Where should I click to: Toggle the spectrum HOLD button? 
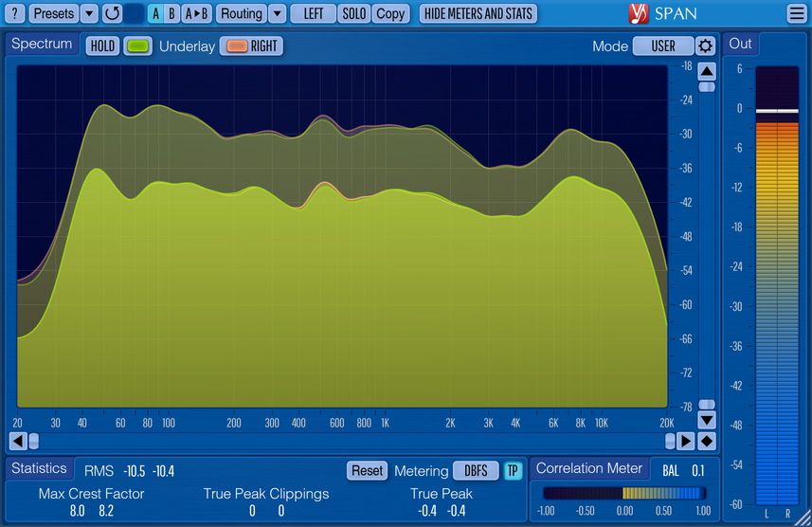[103, 45]
